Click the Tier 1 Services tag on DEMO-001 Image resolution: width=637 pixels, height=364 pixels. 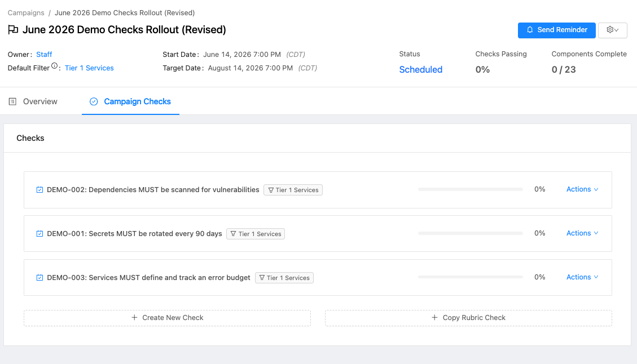[256, 234]
